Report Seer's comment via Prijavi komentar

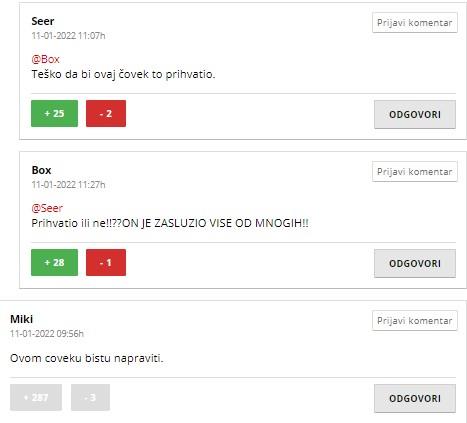(x=415, y=23)
